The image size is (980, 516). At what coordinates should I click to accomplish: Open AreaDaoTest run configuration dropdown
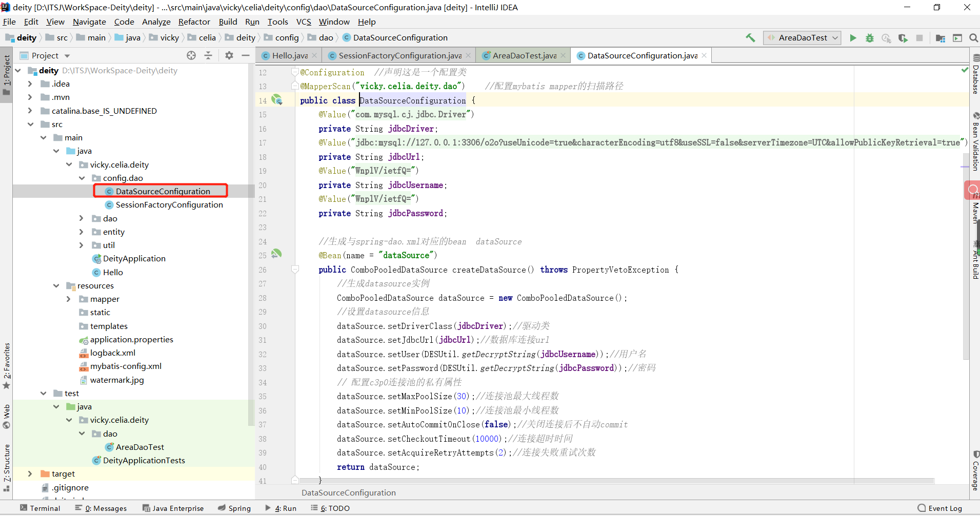tap(802, 37)
